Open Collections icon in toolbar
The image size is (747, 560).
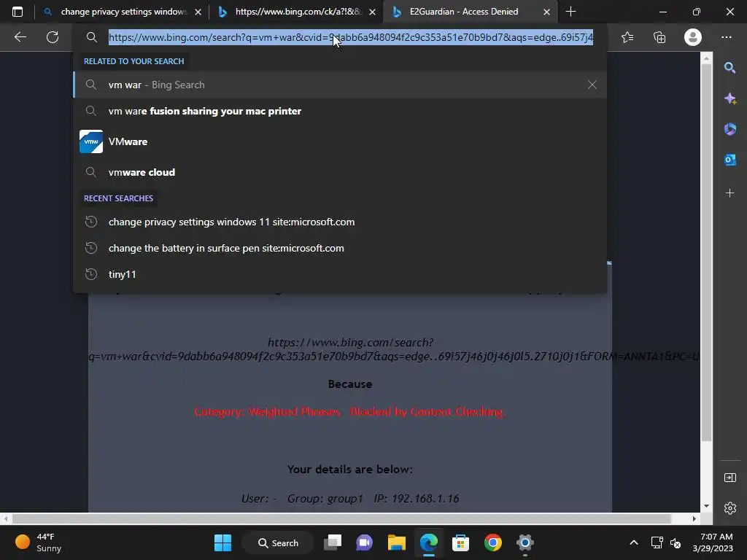[x=659, y=37]
